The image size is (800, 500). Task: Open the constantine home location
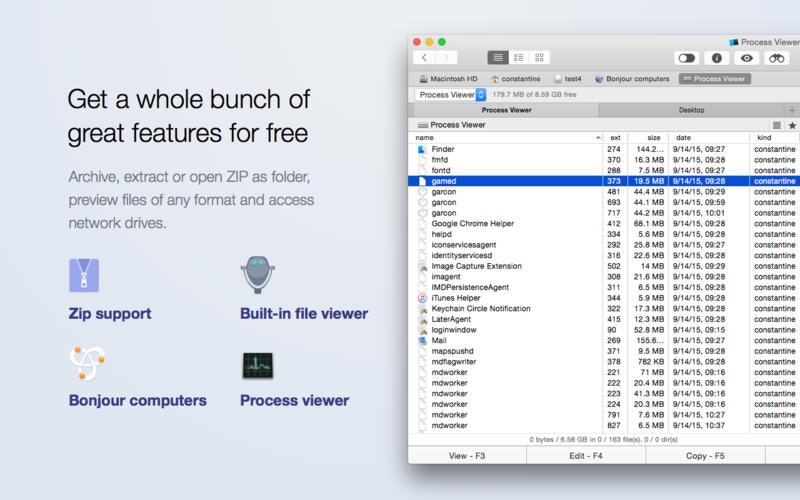coord(515,79)
